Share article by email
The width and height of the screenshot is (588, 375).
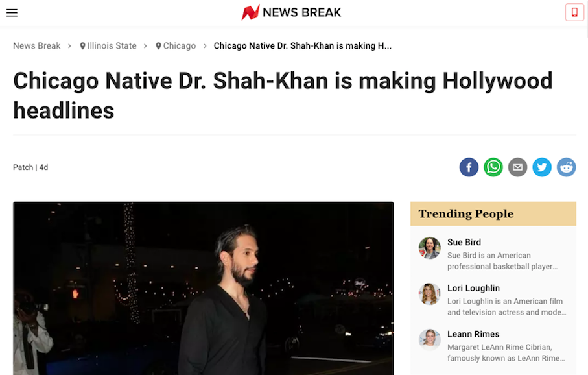[x=517, y=167]
